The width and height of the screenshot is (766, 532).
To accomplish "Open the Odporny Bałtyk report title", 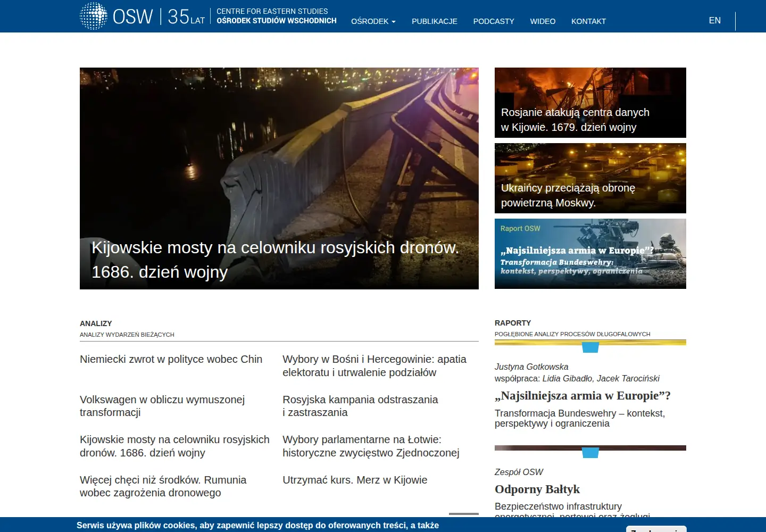I will [x=537, y=489].
